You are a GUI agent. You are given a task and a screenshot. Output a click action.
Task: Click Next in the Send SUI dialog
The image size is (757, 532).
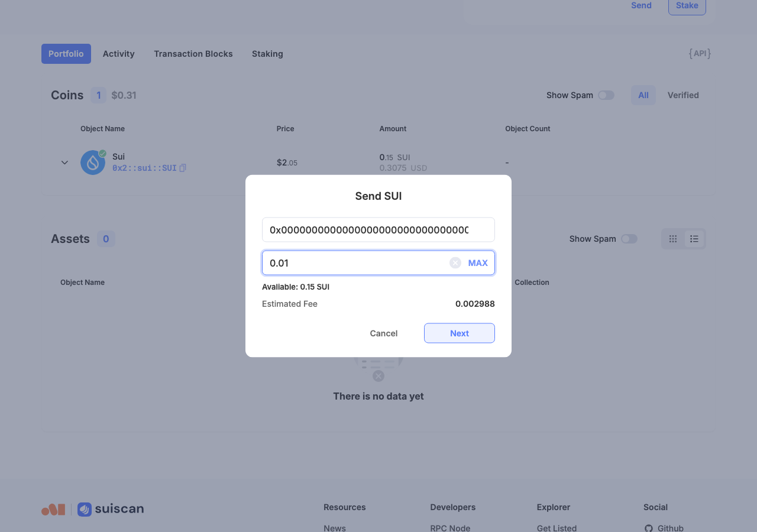pos(460,333)
